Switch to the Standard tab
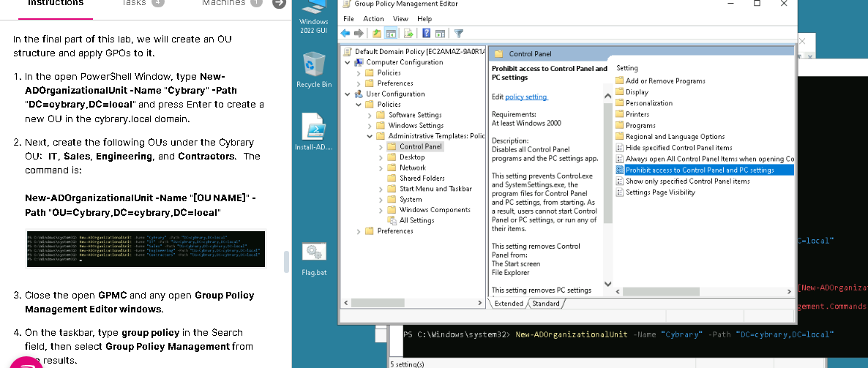Image resolution: width=868 pixels, height=368 pixels. click(x=545, y=304)
